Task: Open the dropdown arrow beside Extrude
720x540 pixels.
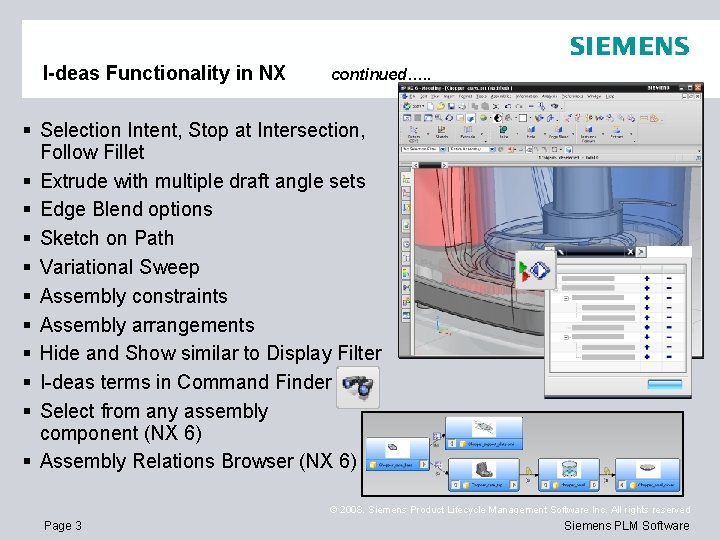Action: (482, 134)
